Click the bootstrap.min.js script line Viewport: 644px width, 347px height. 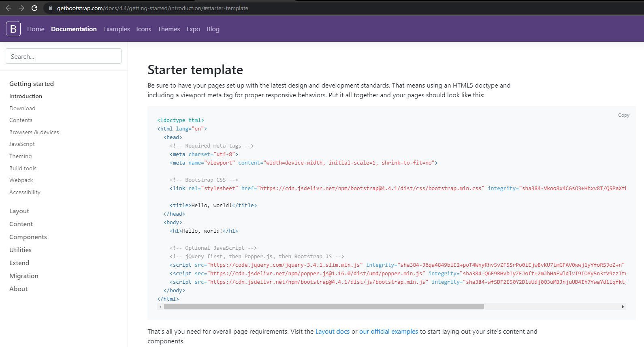[x=398, y=282]
